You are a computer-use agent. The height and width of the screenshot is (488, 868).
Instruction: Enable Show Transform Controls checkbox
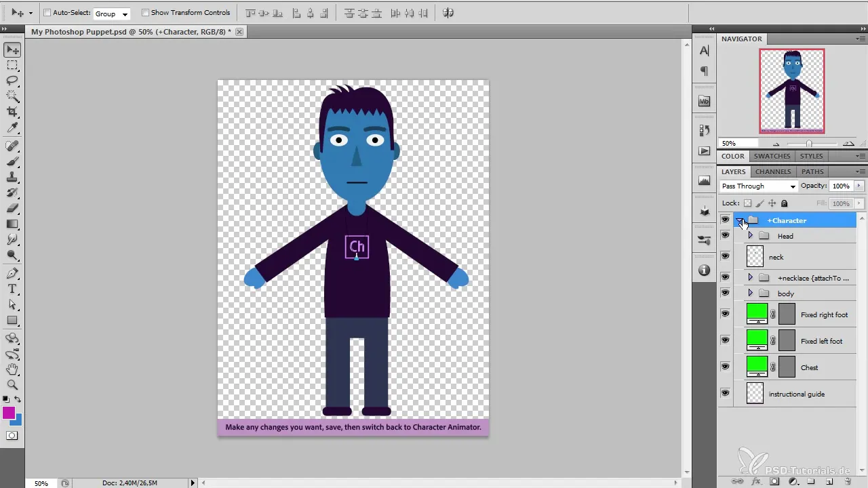coord(145,13)
